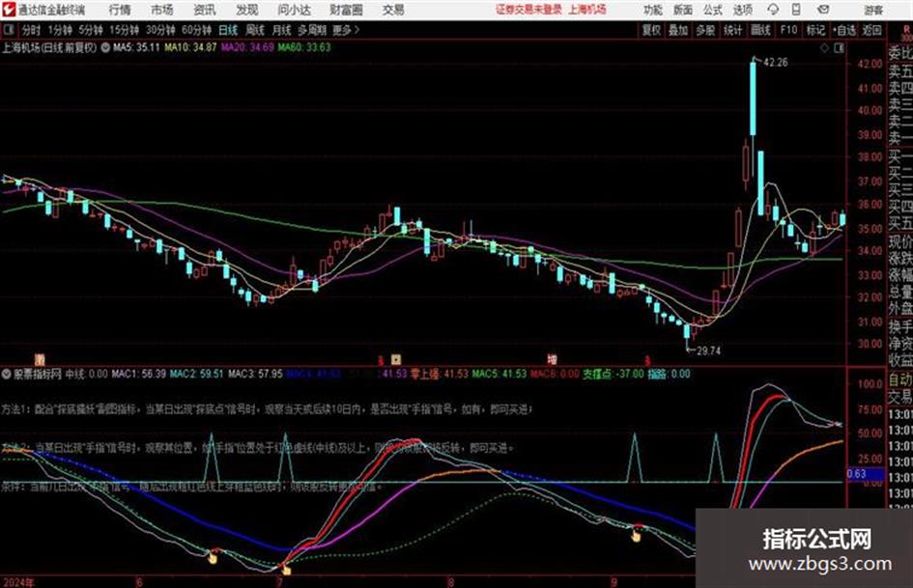This screenshot has width=913, height=588.
Task: Click the 多股 multi-stock button
Action: click(705, 30)
